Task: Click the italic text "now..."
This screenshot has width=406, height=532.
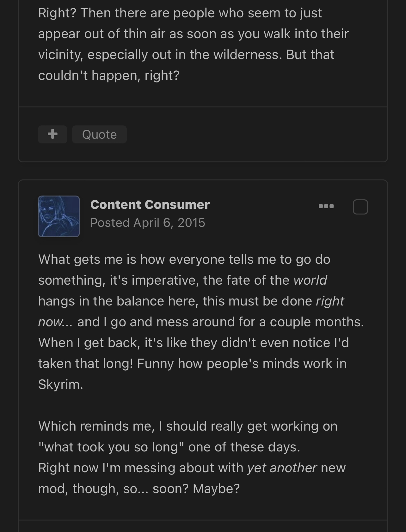Action: [55, 322]
